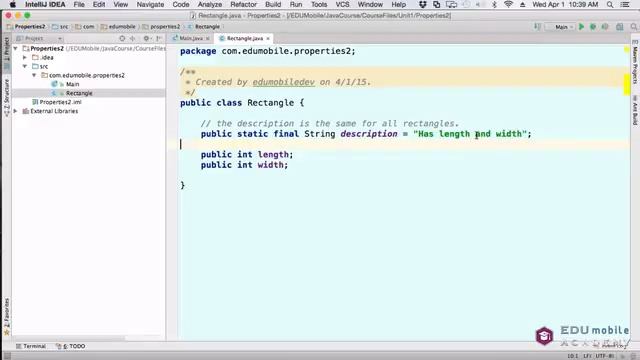The image size is (640, 360).
Task: Collapse the Properties2 project root node
Action: tap(16, 49)
